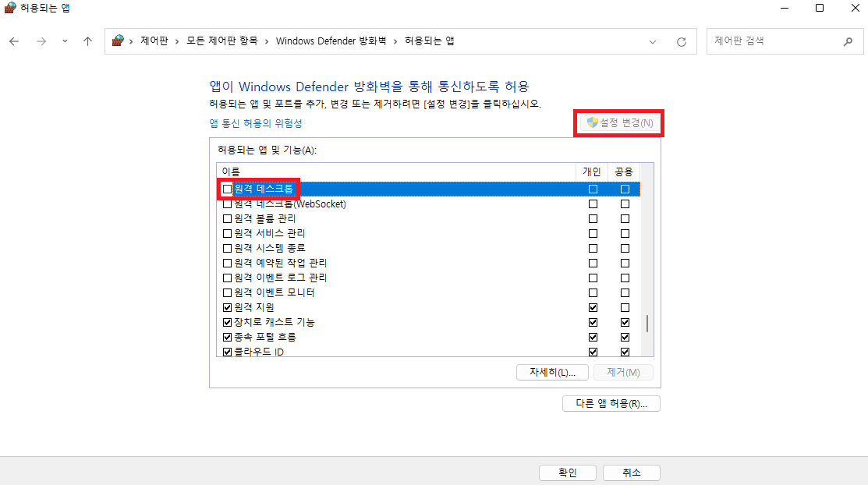This screenshot has width=868, height=485.
Task: Click firewall icon in address bar
Action: point(117,41)
